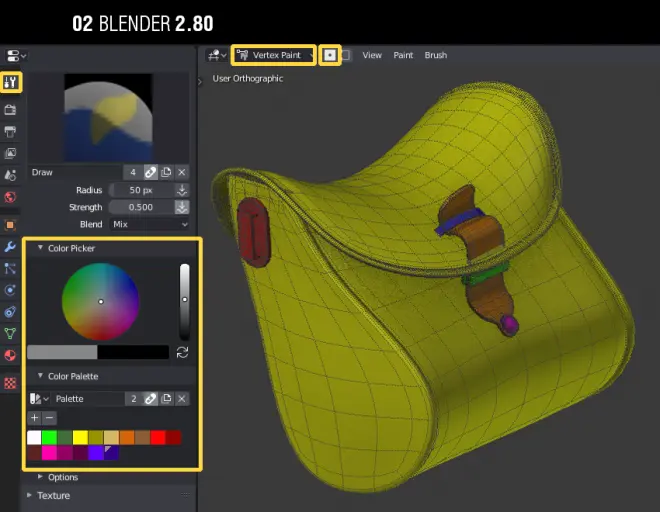Open the Modifiers properties wrench tab
The height and width of the screenshot is (512, 660).
point(10,246)
